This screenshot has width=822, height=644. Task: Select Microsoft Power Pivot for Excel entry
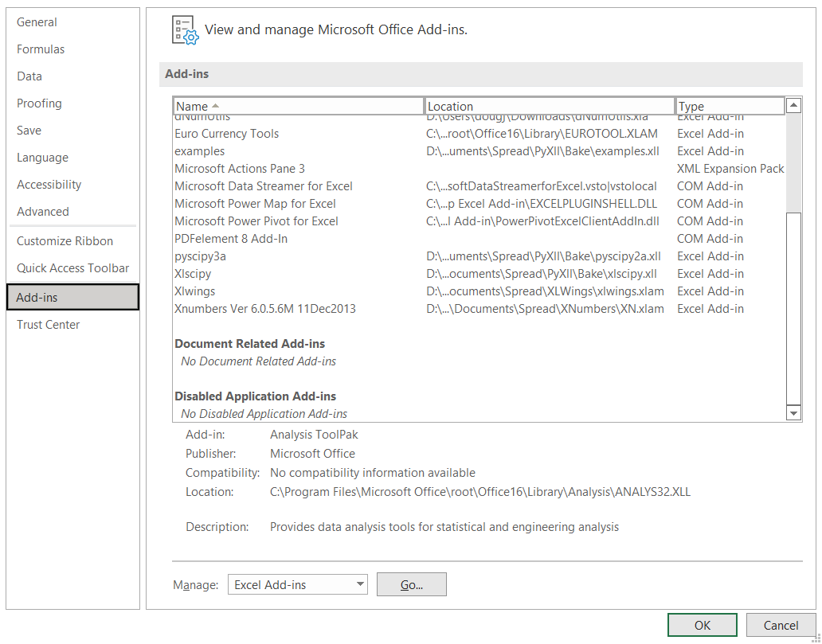(x=256, y=221)
